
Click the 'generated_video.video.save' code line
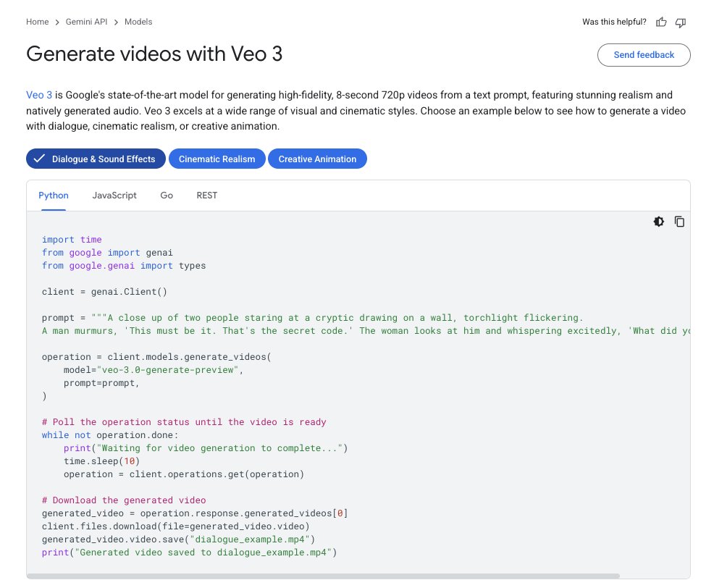point(178,539)
